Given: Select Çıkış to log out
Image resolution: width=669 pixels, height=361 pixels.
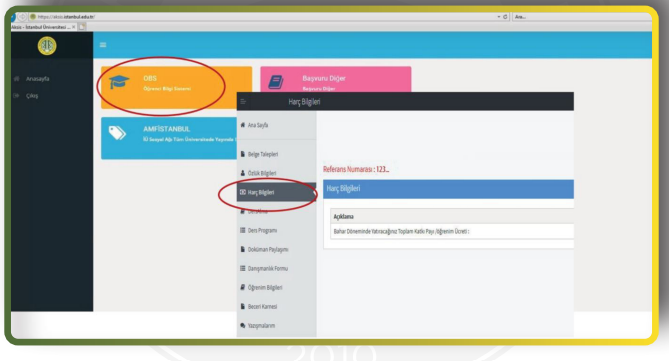Looking at the screenshot, I should point(32,96).
